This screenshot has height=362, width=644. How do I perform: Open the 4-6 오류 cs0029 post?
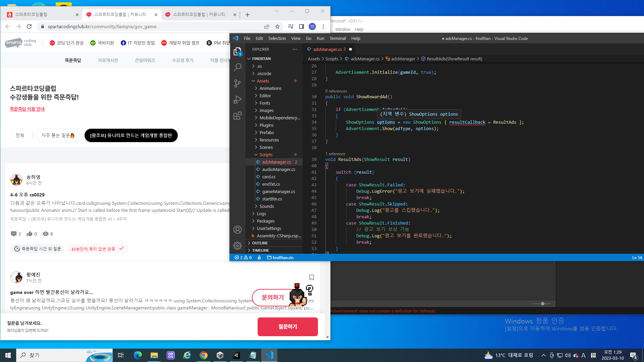tap(28, 195)
